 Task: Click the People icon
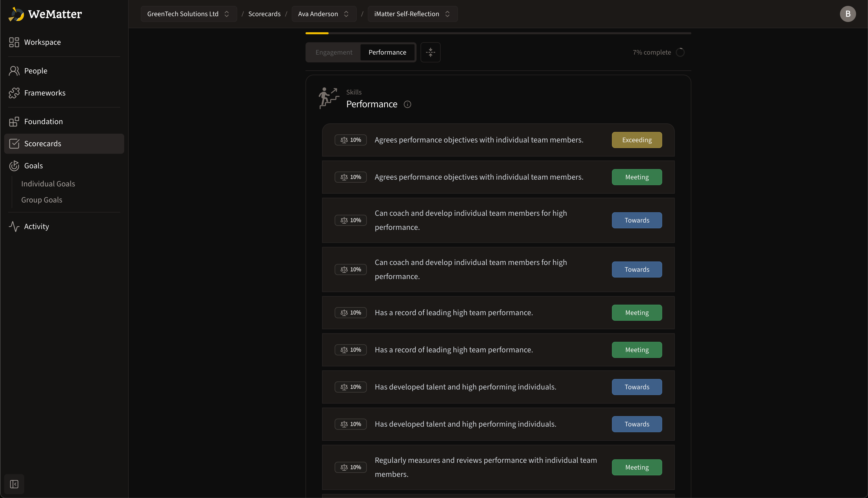[x=14, y=71]
